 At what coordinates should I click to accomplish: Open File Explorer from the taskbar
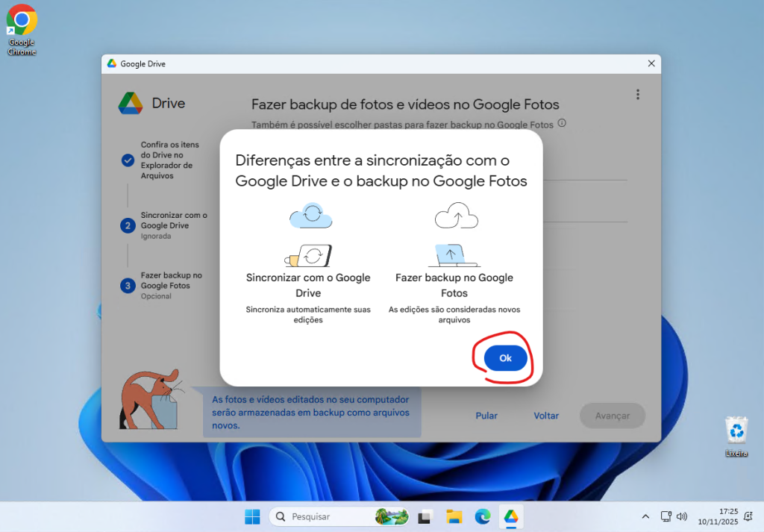pyautogui.click(x=454, y=516)
